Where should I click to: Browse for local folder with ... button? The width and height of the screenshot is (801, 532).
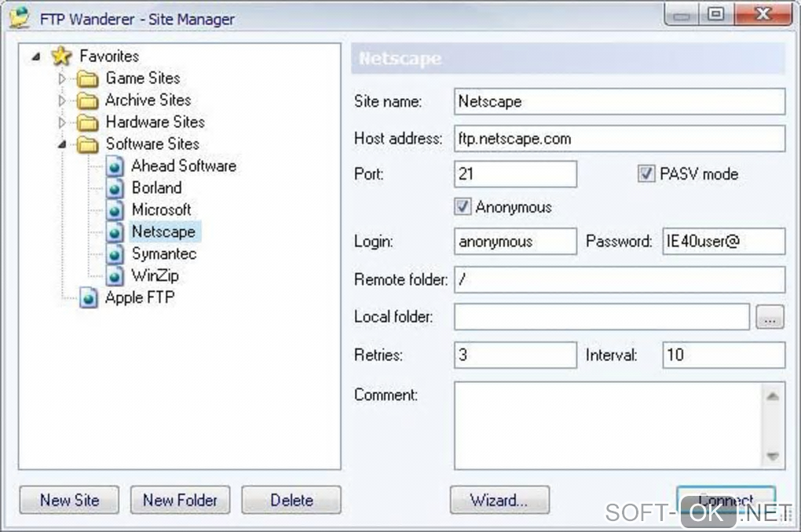pos(770,318)
